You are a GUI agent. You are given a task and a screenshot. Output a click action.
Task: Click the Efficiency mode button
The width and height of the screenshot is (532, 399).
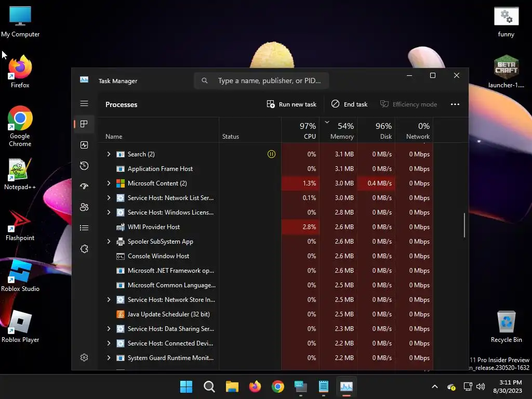coord(408,104)
